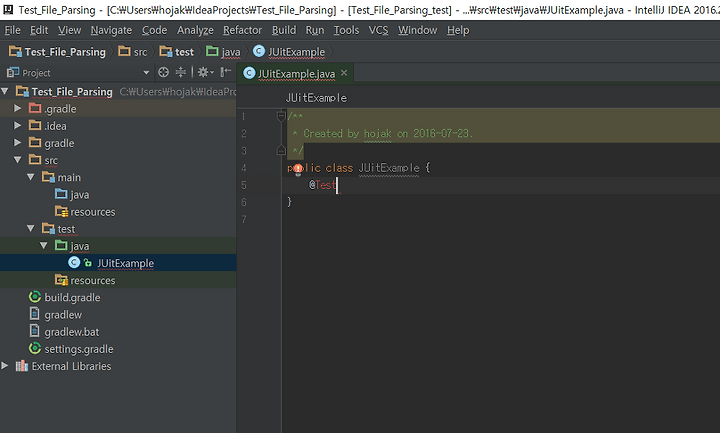Expand the gradle folder arrow
This screenshot has height=433, width=720.
click(x=18, y=143)
